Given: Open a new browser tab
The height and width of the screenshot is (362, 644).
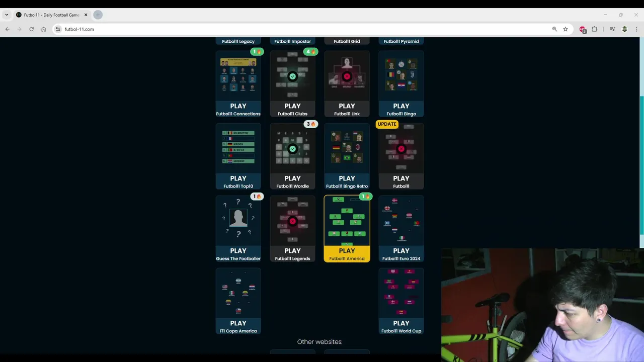Looking at the screenshot, I should click(98, 15).
